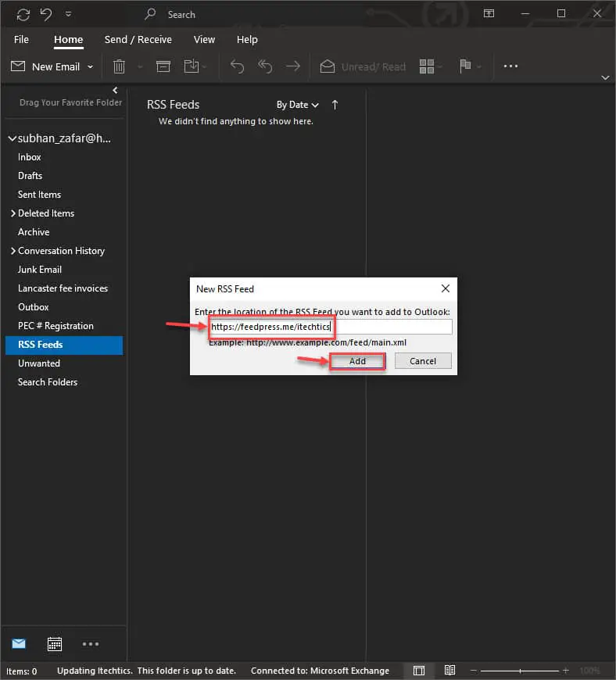The image size is (616, 680).
Task: Click Cancel in the New RSS Feed dialog
Action: (x=423, y=361)
